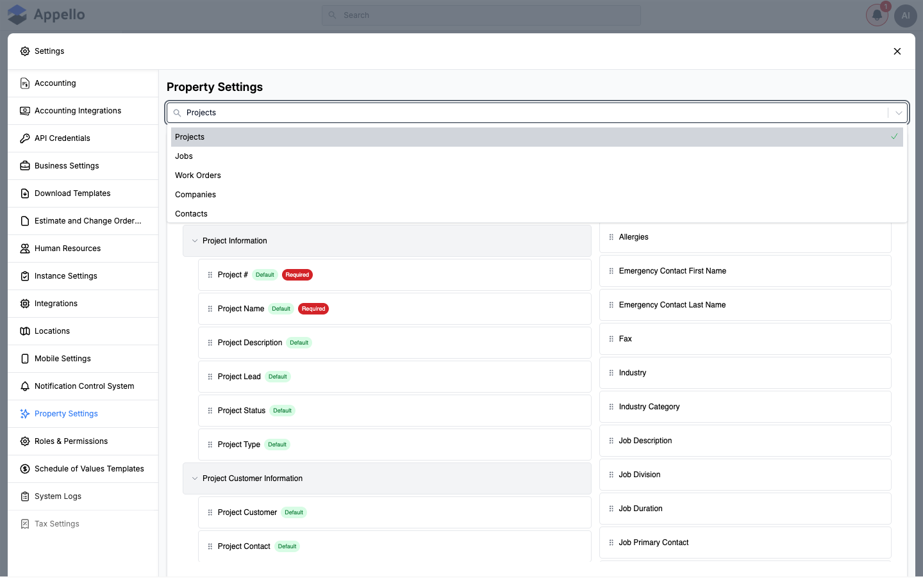Viewport: 923px width, 588px height.
Task: Go to Mobile Settings
Action: coord(83,359)
